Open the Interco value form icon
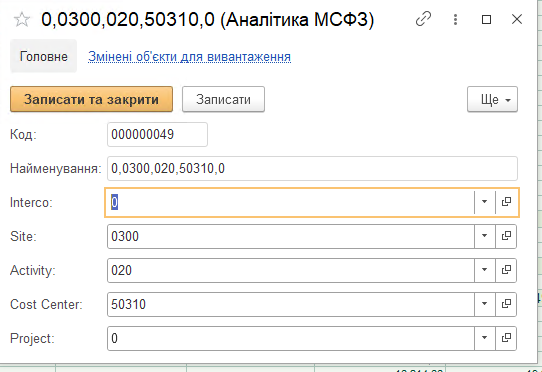The height and width of the screenshot is (372, 542). pos(506,202)
